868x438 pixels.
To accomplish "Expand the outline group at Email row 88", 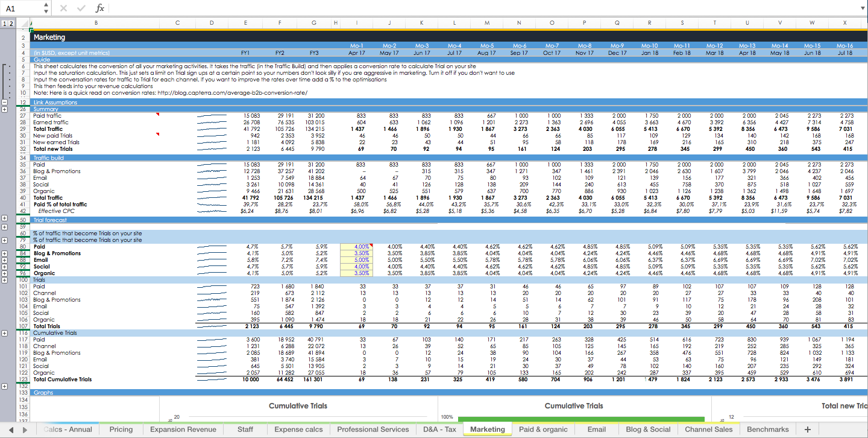I will (x=4, y=260).
